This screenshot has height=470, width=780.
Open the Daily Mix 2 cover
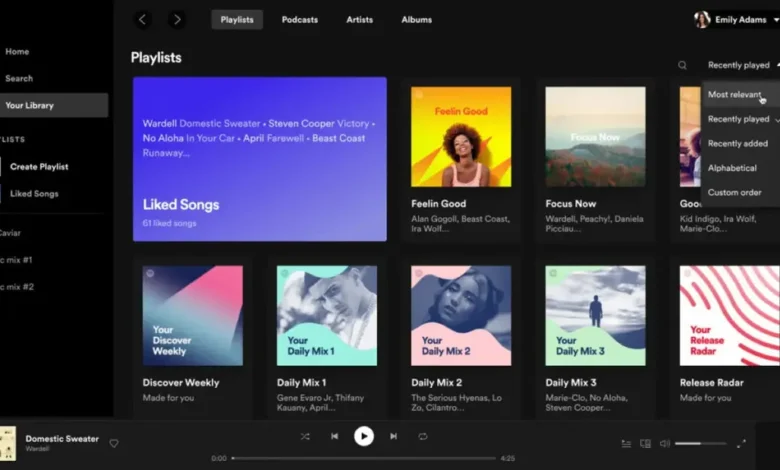[x=461, y=315]
